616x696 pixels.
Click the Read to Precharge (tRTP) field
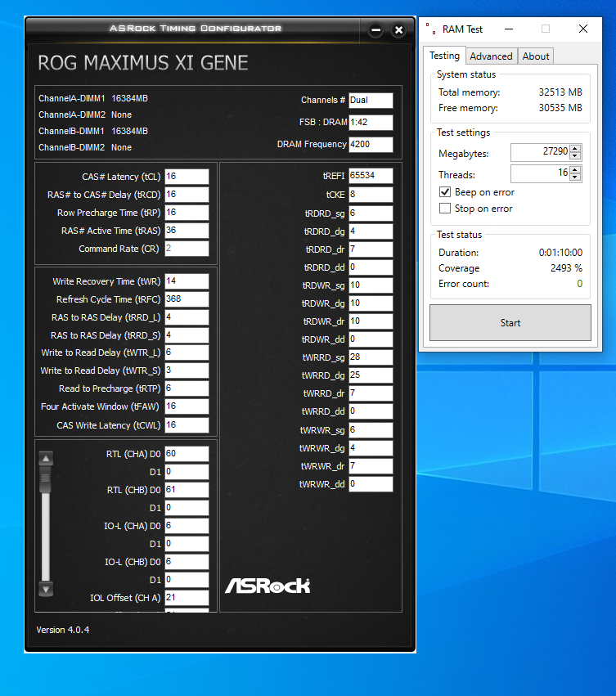[187, 388]
